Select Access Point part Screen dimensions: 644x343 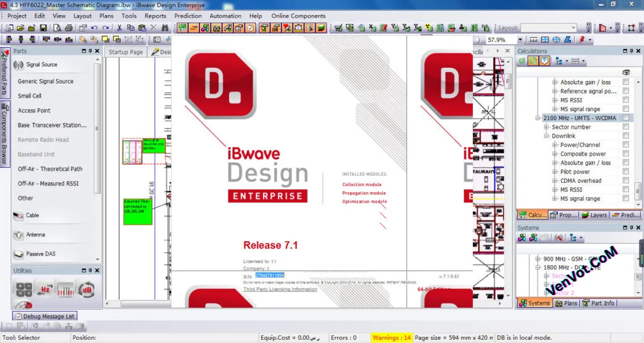tap(34, 111)
